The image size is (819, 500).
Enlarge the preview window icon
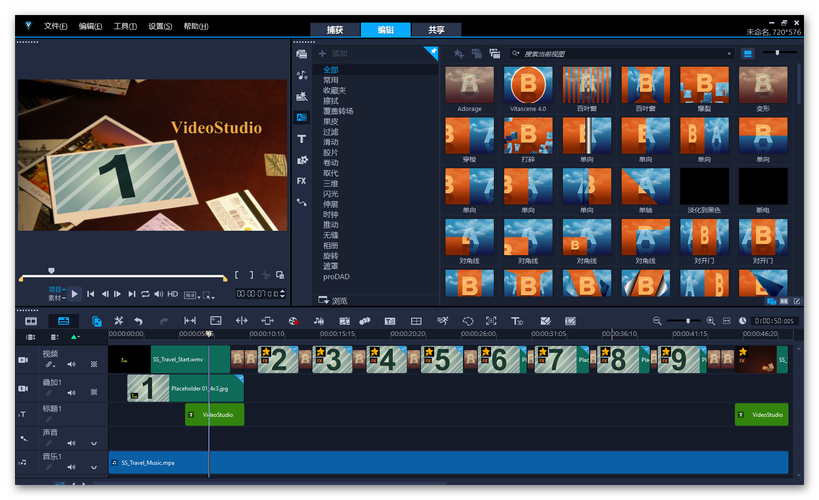coord(280,275)
